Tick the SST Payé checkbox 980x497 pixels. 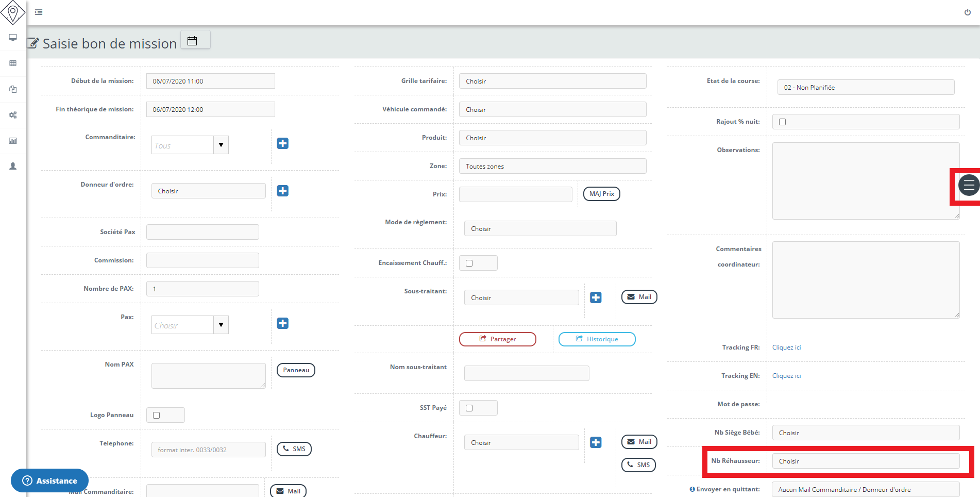point(469,408)
